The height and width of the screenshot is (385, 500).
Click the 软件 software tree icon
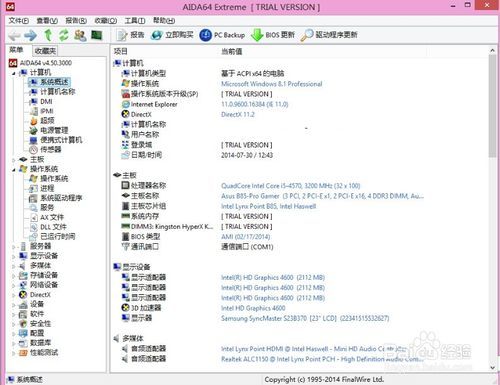coord(23,314)
